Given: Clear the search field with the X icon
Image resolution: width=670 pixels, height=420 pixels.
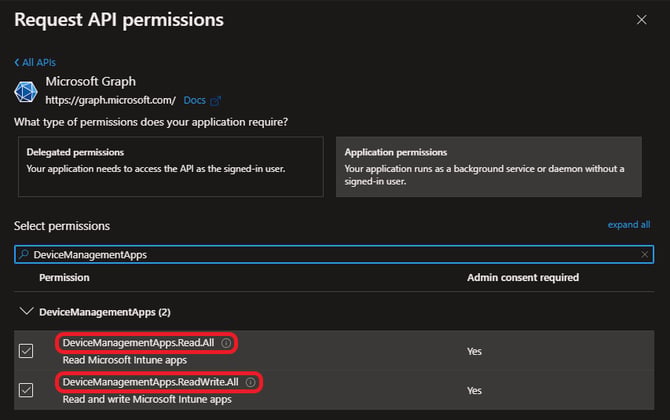Looking at the screenshot, I should coord(644,255).
